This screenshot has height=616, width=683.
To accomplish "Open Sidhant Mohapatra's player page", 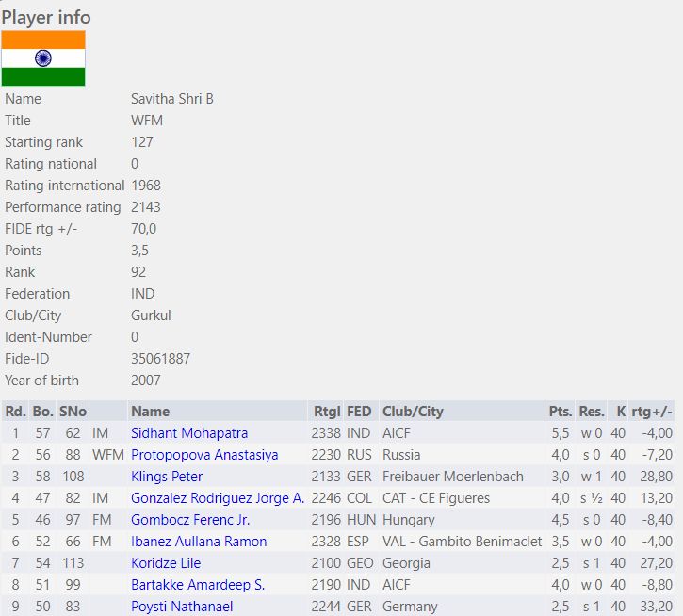I will (189, 433).
